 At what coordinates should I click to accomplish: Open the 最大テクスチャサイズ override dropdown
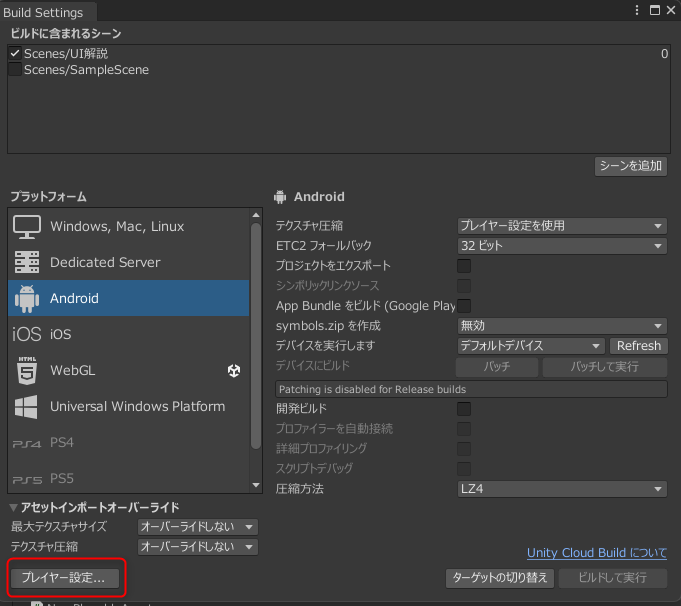198,527
